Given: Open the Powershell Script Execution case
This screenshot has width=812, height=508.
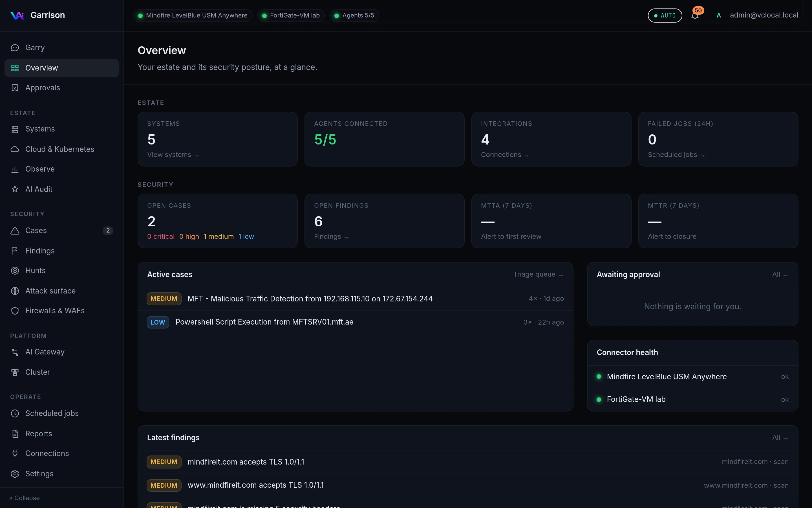Looking at the screenshot, I should (x=355, y=322).
